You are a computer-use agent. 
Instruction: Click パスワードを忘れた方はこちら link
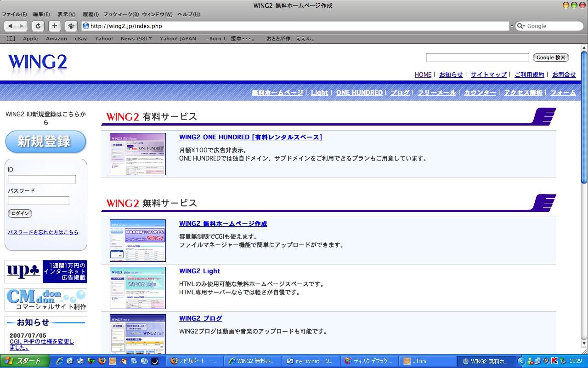coord(43,232)
